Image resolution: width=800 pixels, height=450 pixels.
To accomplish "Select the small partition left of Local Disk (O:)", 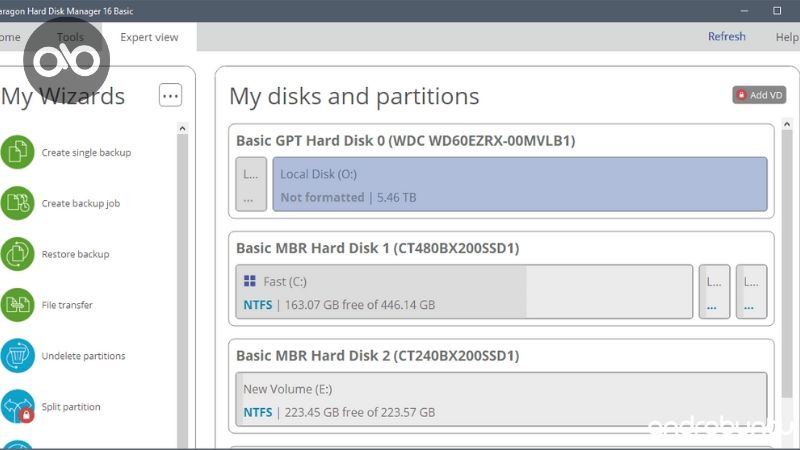I will [251, 184].
